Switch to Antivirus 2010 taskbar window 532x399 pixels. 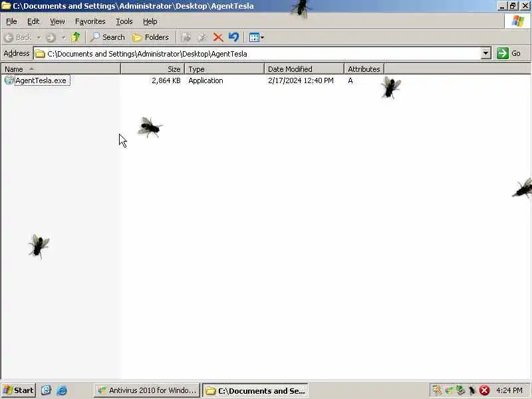pos(146,390)
